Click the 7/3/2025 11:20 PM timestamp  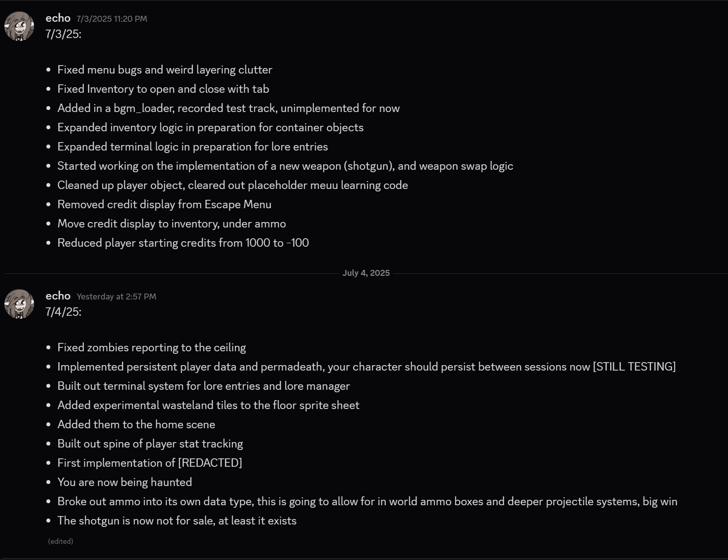pyautogui.click(x=111, y=19)
